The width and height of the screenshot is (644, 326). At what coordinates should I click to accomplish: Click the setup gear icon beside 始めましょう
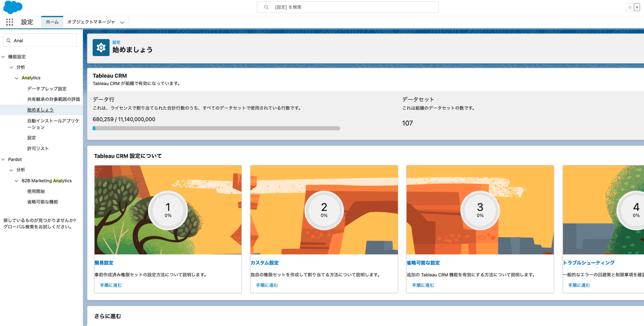(101, 48)
